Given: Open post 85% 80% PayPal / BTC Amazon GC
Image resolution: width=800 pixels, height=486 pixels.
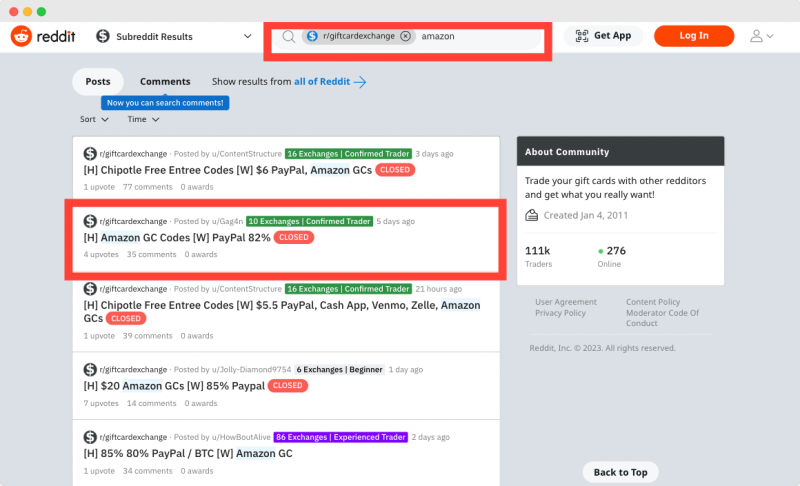Looking at the screenshot, I should coord(188,454).
